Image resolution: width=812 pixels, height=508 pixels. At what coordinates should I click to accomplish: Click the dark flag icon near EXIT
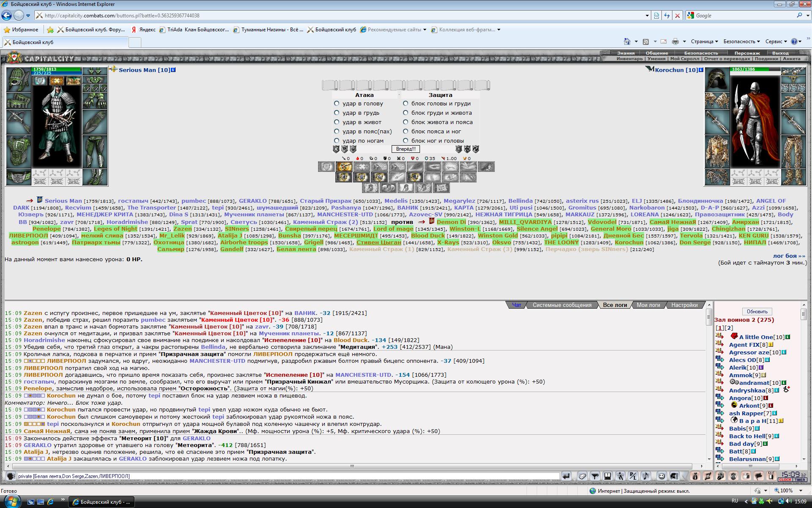[759, 476]
